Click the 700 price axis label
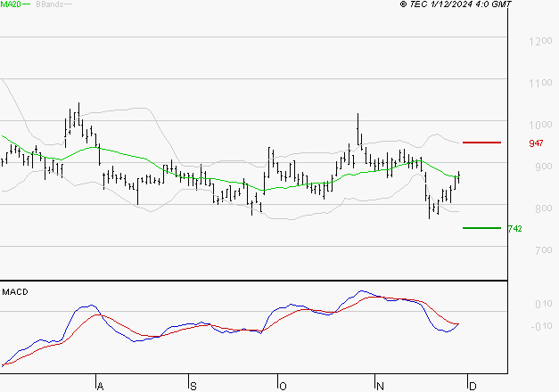This screenshot has width=559, height=392. [x=543, y=250]
